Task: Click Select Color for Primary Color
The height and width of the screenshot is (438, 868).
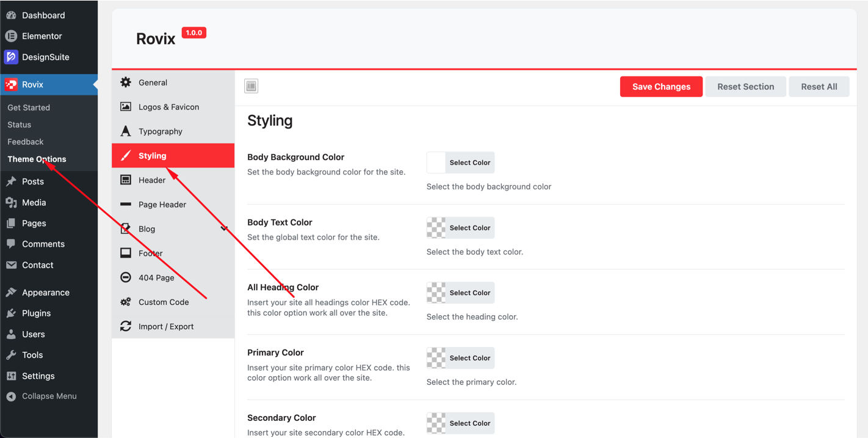Action: click(470, 358)
